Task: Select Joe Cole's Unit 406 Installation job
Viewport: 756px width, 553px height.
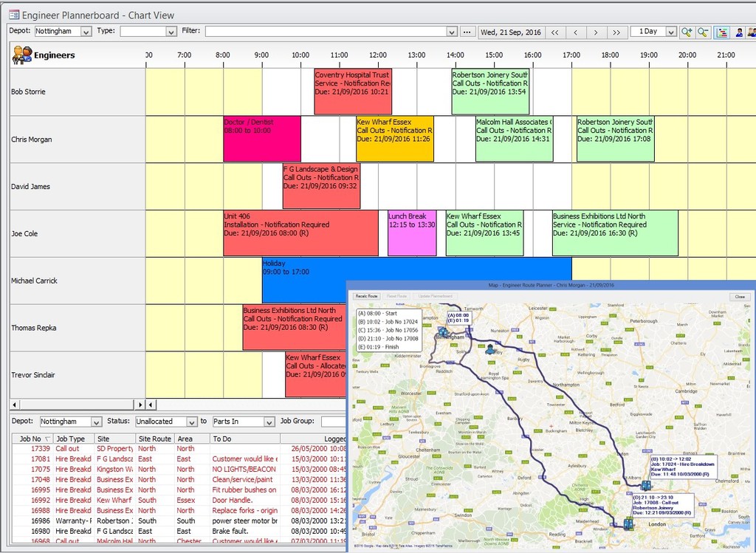Action: [x=301, y=233]
